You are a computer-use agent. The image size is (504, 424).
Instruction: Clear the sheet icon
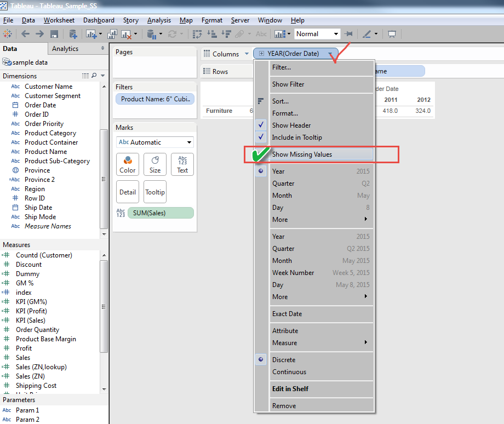[127, 34]
